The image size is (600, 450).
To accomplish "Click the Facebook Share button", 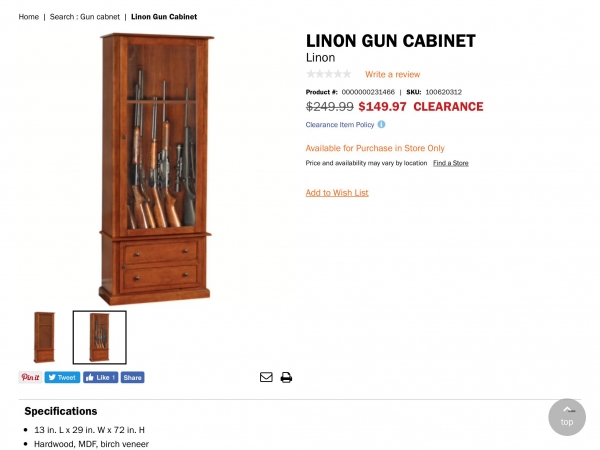I will coord(132,377).
